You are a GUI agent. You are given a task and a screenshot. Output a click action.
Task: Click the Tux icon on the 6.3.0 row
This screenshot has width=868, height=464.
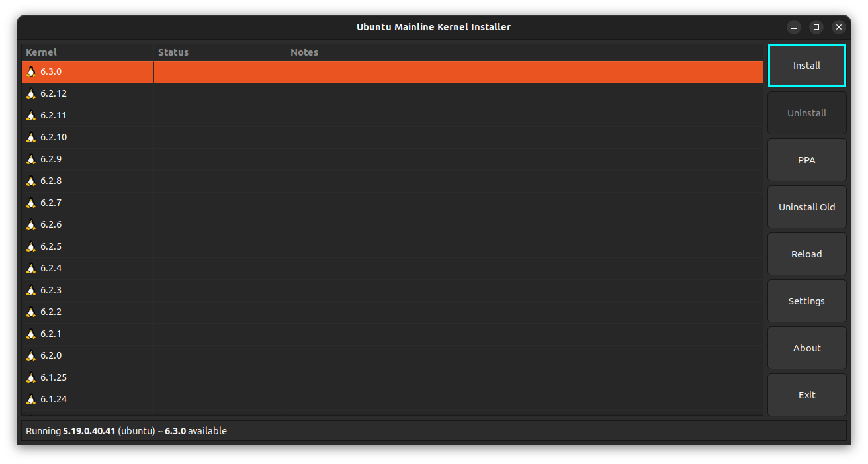30,71
